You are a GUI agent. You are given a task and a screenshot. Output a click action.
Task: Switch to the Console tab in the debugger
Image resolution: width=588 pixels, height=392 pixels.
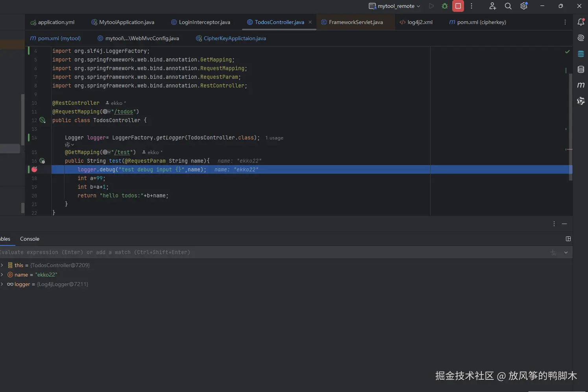(x=30, y=239)
